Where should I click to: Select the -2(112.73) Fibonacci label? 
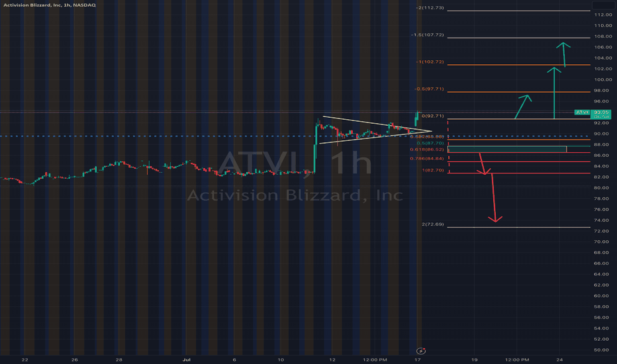(x=430, y=8)
